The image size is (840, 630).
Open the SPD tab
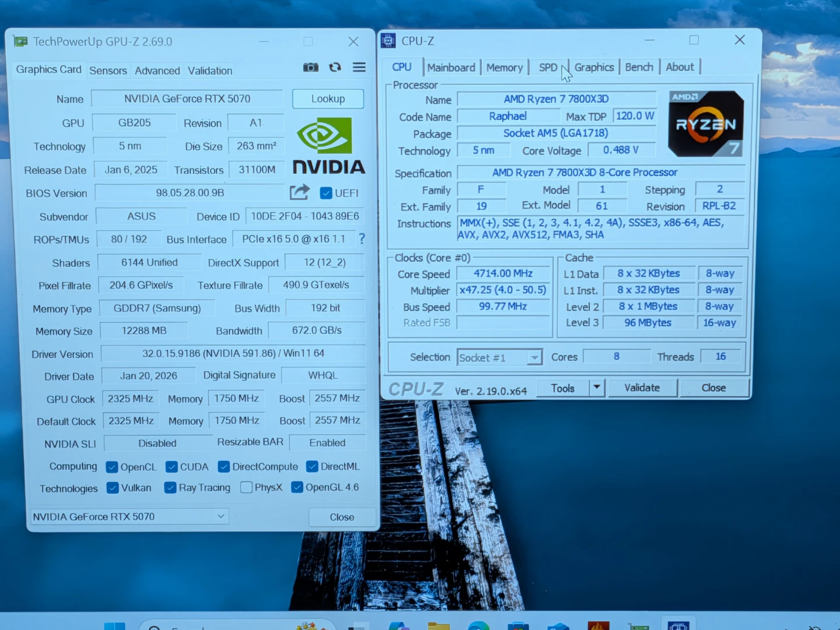coord(548,68)
